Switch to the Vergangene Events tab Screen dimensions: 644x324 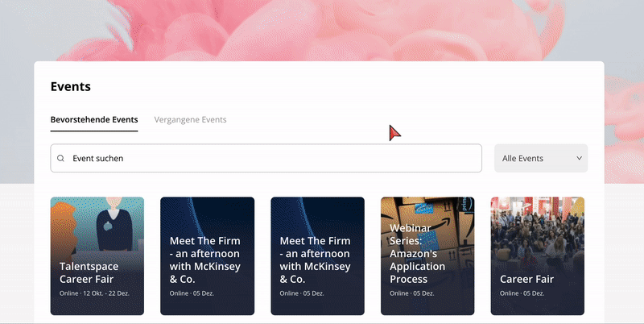[x=190, y=119]
